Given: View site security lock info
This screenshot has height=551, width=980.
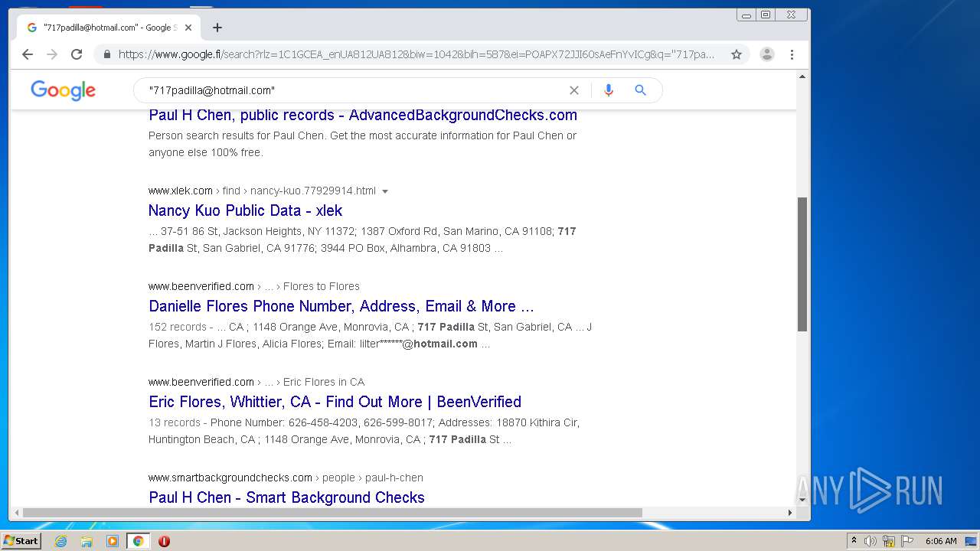Looking at the screenshot, I should [x=106, y=54].
